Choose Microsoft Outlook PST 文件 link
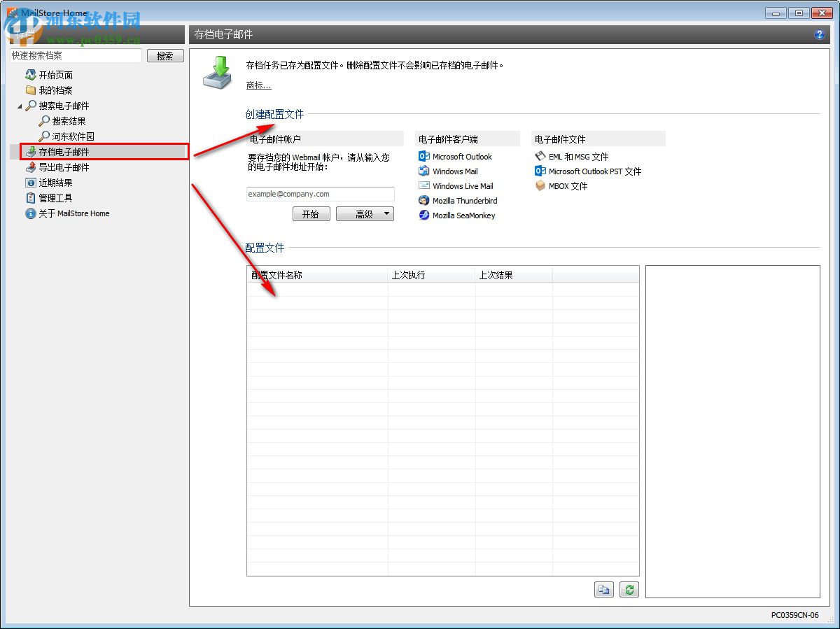The width and height of the screenshot is (840, 629). [595, 171]
